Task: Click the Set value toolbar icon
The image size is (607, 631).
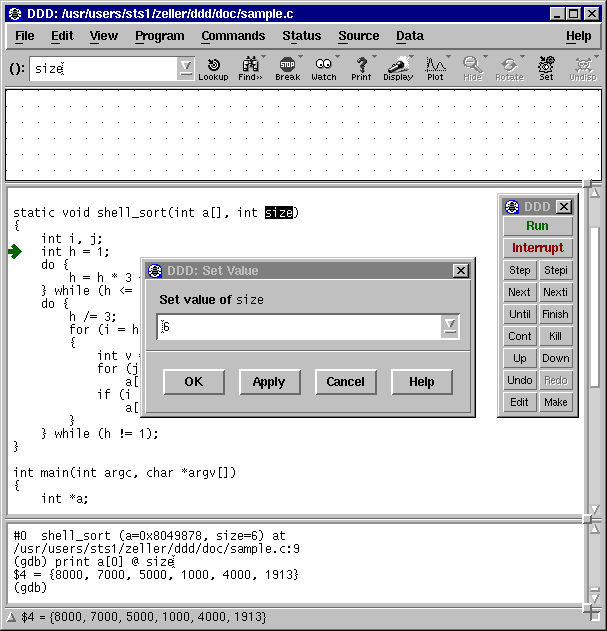Action: [546, 68]
